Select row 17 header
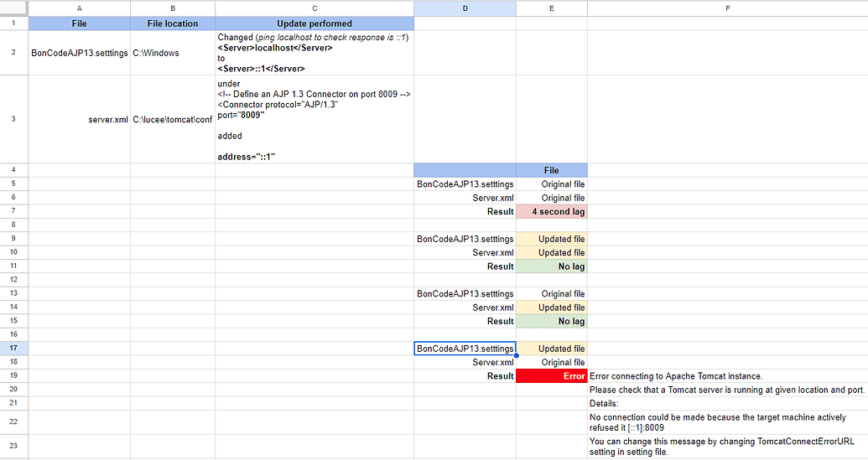The height and width of the screenshot is (460, 868). (14, 349)
